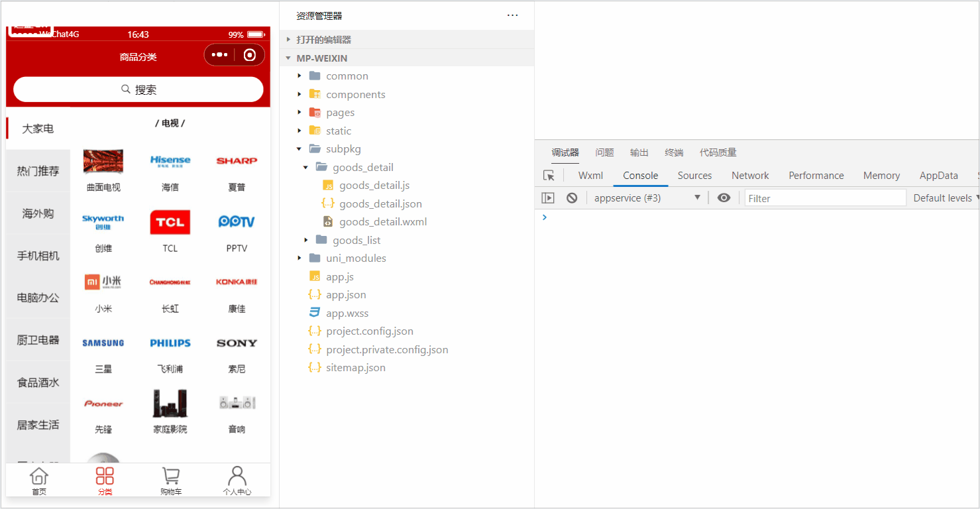Open the 购物车 cart tab icon
Viewport: 980px width, 509px height.
tap(171, 476)
